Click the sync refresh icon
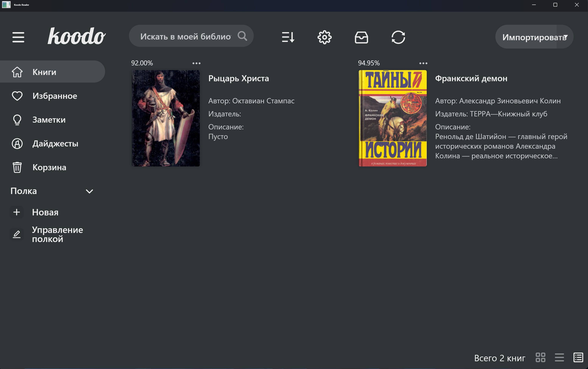The width and height of the screenshot is (588, 369). [x=398, y=37]
